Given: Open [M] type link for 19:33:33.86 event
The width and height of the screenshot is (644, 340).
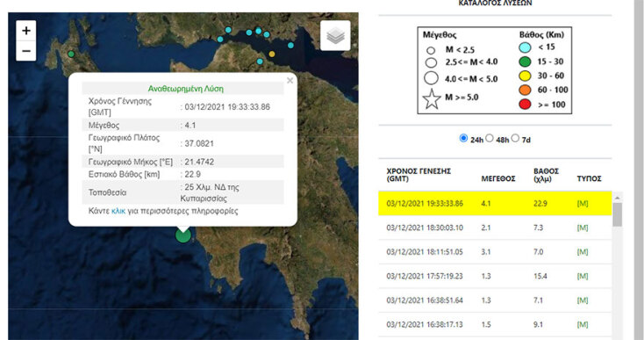Looking at the screenshot, I should (583, 203).
